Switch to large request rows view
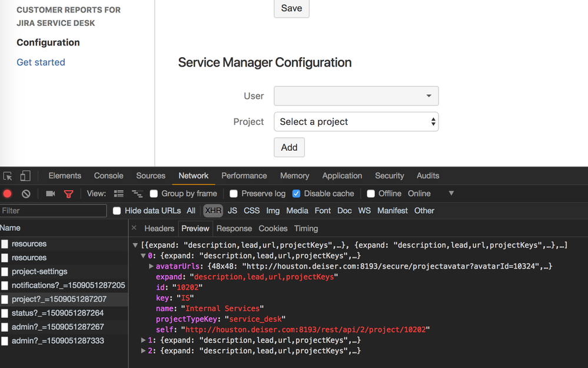The height and width of the screenshot is (368, 588). click(x=119, y=194)
